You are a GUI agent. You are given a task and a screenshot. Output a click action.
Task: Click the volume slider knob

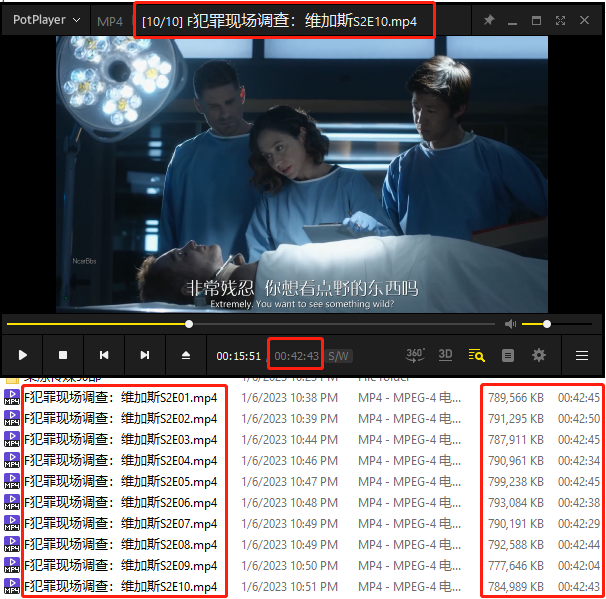[546, 324]
